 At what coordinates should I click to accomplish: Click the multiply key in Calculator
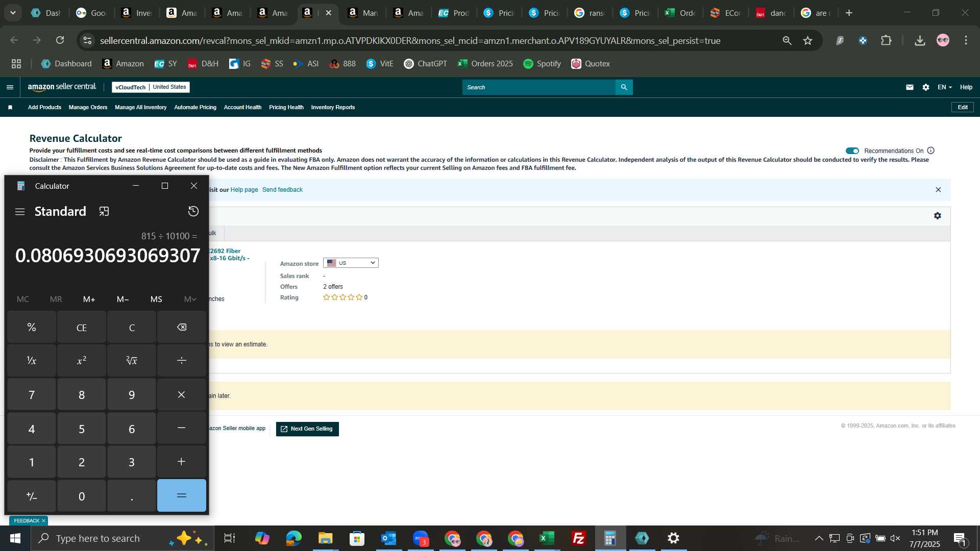(x=182, y=394)
